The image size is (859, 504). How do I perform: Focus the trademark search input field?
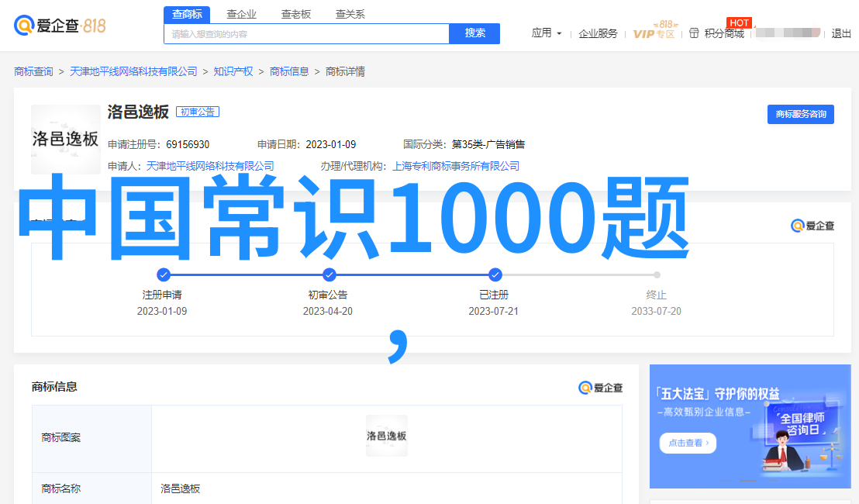[306, 34]
